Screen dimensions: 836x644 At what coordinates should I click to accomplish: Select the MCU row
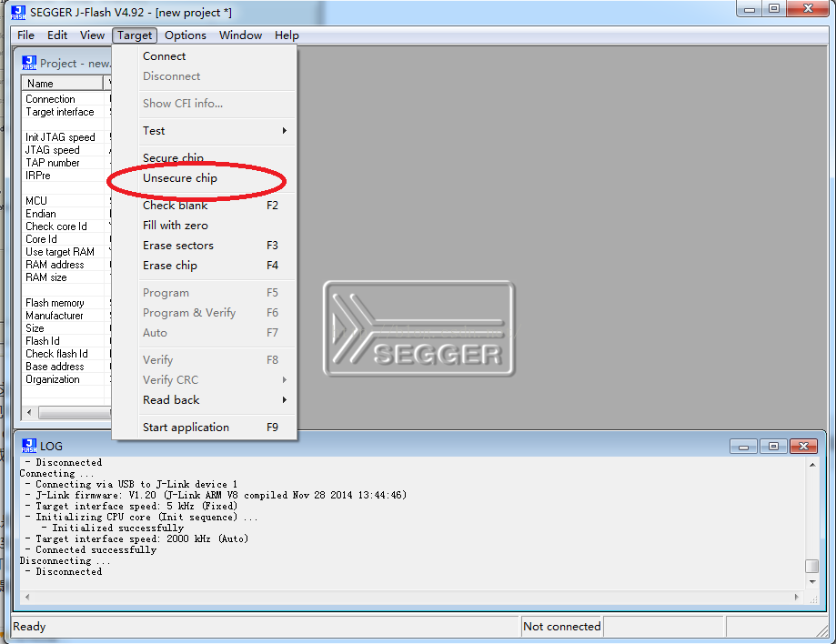66,201
